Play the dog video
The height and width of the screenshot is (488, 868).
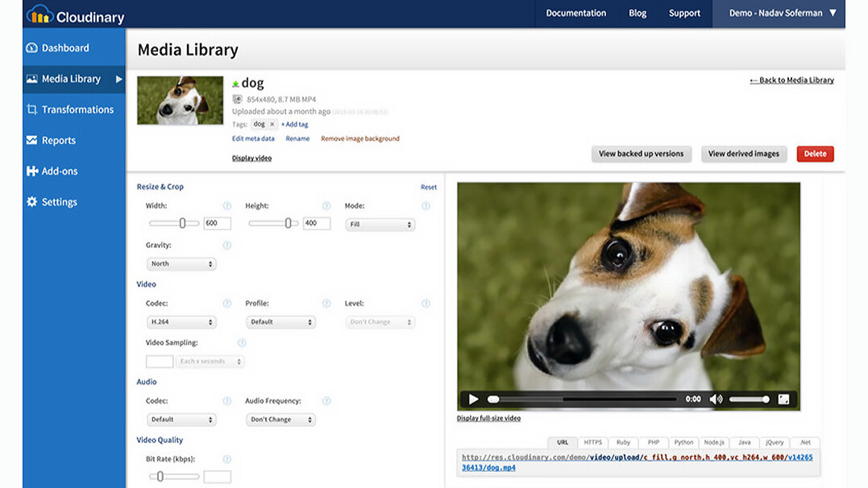473,399
